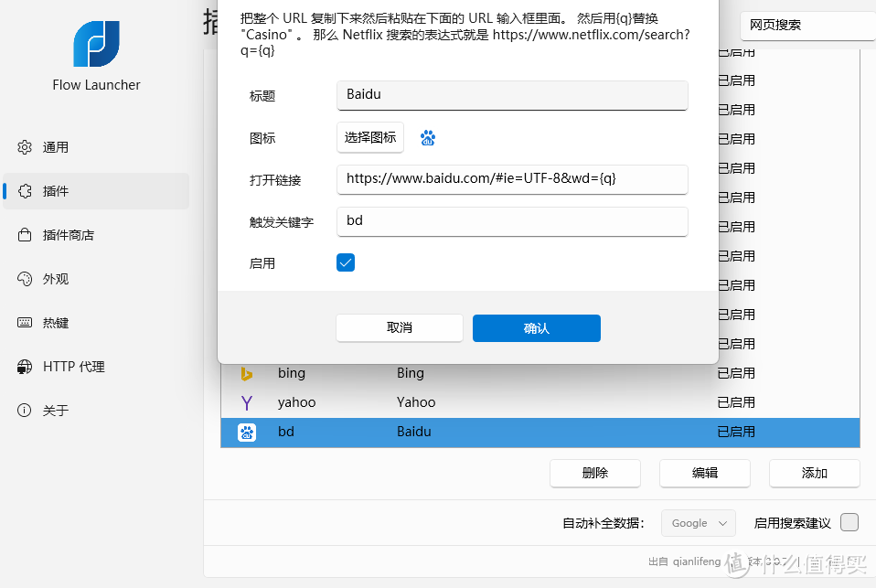Open the HTTP 代理 page

coord(96,367)
